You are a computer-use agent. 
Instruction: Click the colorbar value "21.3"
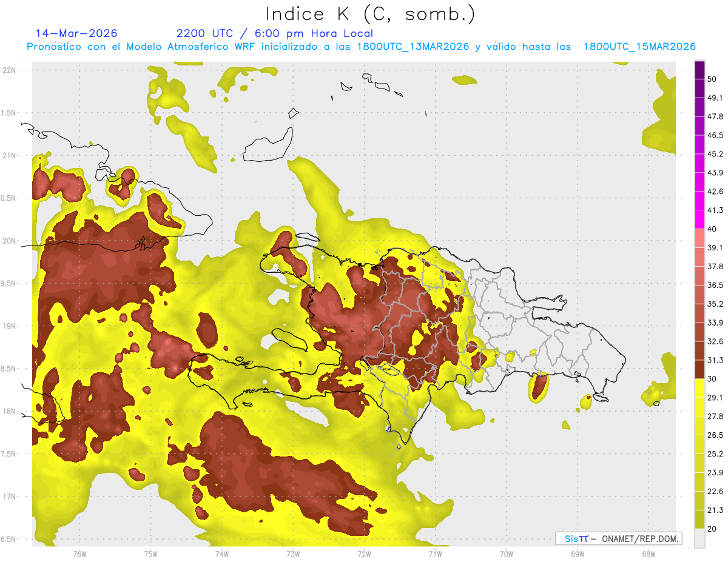coord(715,510)
